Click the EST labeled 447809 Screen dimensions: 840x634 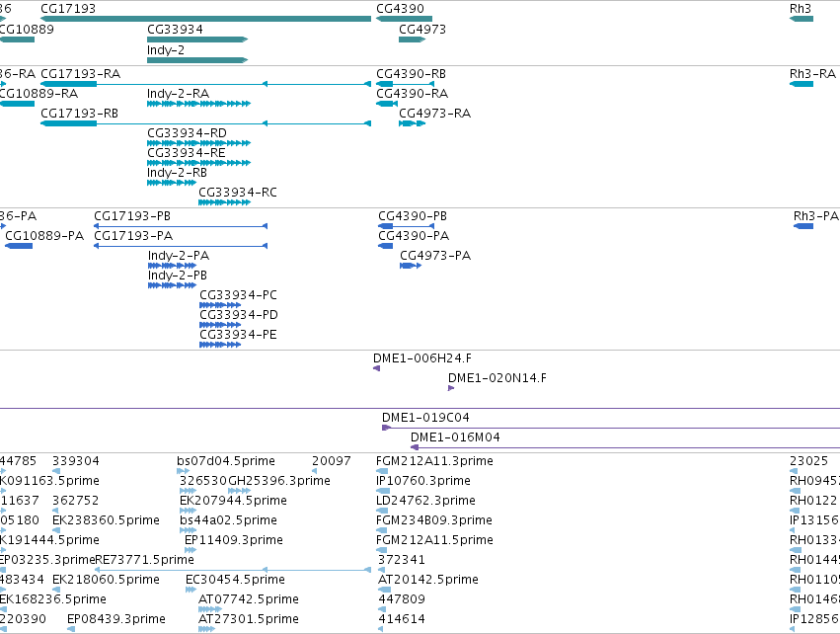point(402,599)
